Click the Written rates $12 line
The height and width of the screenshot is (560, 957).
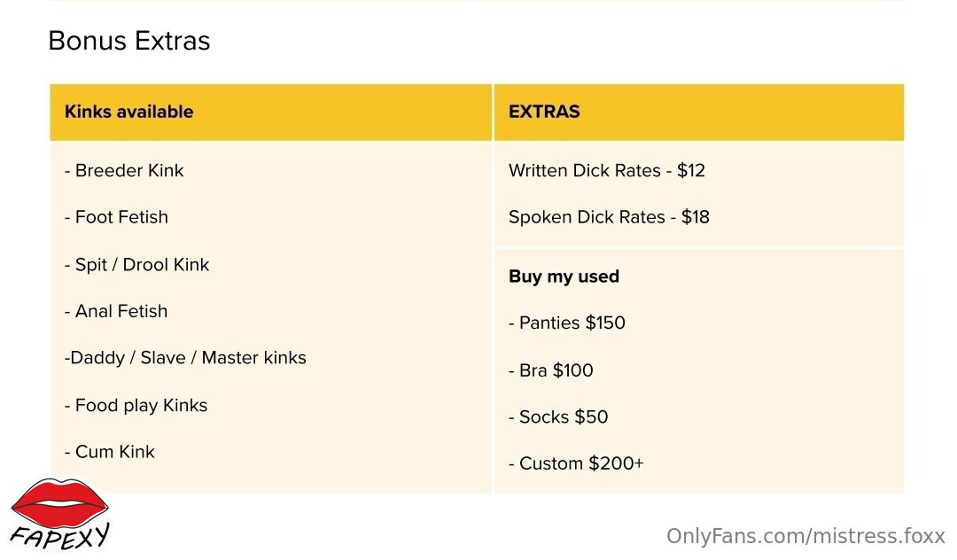pos(607,171)
